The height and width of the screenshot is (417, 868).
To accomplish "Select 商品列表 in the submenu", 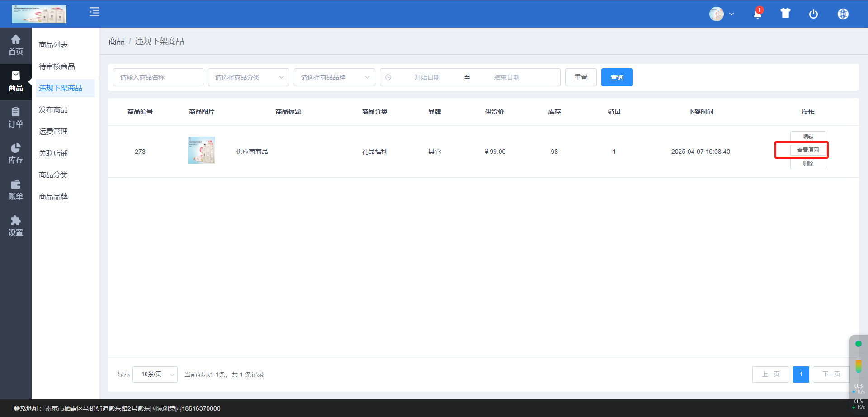I will (53, 45).
